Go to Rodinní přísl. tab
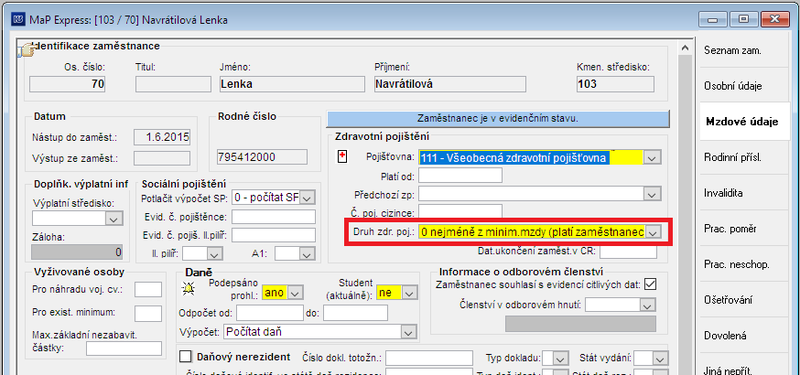This screenshot has width=800, height=375. click(744, 157)
